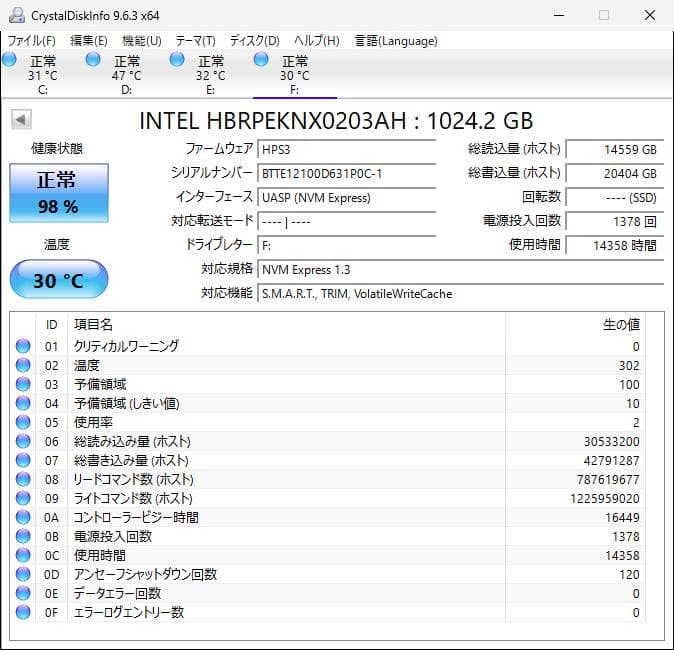The width and height of the screenshot is (674, 650).
Task: Click status orb of attribute 07 総書き込み量
Action: 23,460
